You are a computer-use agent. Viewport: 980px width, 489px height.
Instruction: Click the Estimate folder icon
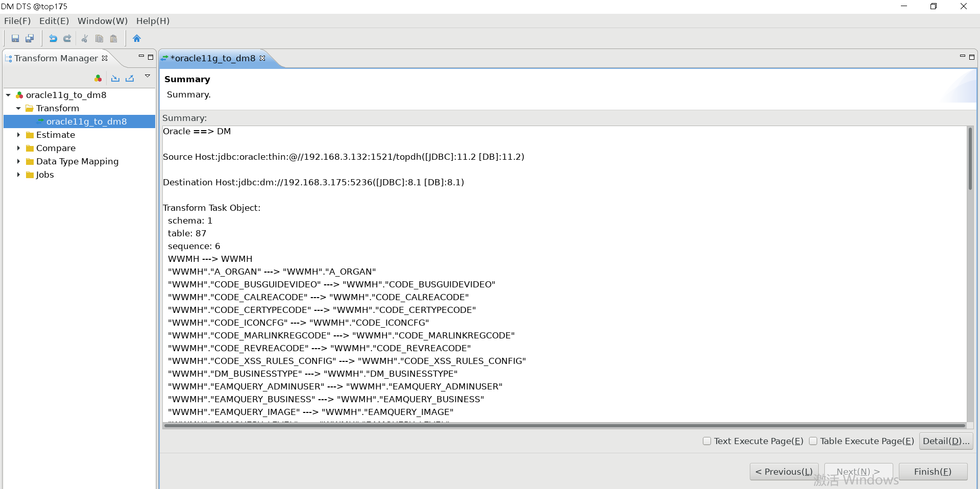click(x=30, y=135)
